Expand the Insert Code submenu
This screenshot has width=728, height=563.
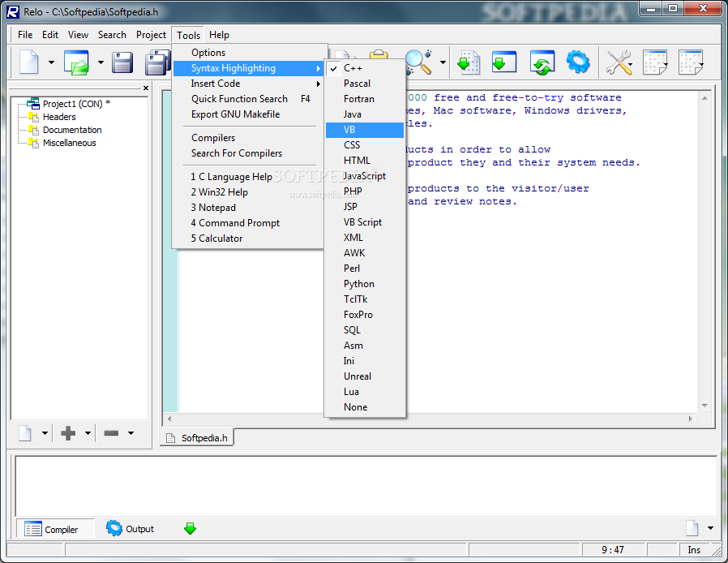(248, 84)
